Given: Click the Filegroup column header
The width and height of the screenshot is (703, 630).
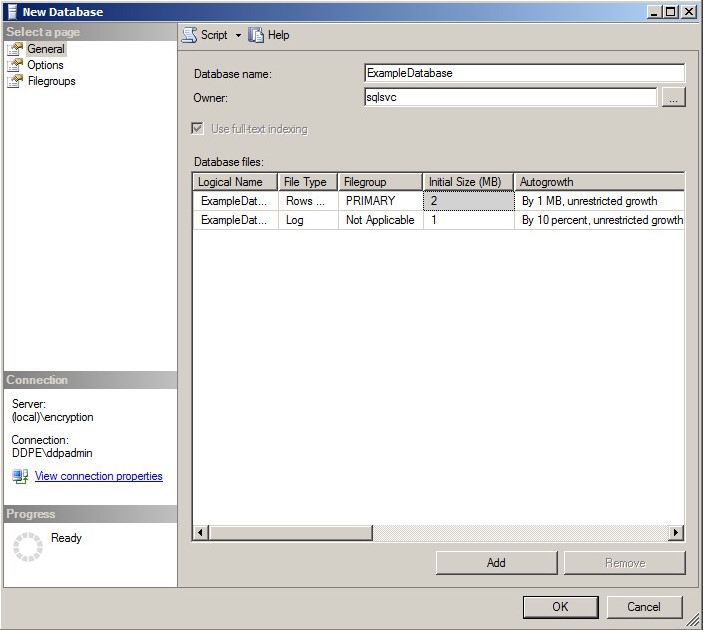Looking at the screenshot, I should point(380,182).
